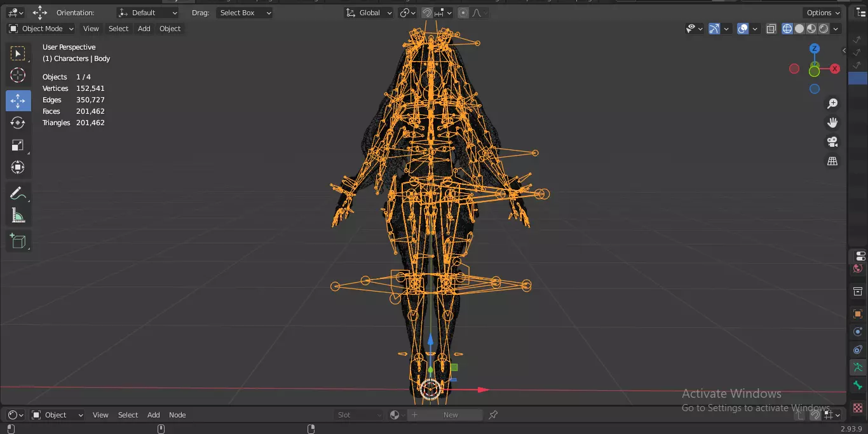
Task: Toggle snapping magnet in shader editor
Action: (x=814, y=415)
